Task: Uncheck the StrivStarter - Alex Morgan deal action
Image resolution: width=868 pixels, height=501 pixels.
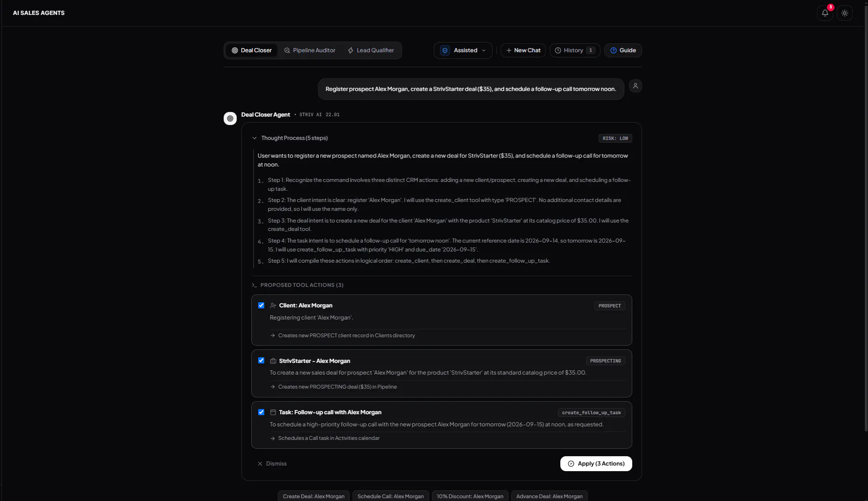Action: click(261, 361)
